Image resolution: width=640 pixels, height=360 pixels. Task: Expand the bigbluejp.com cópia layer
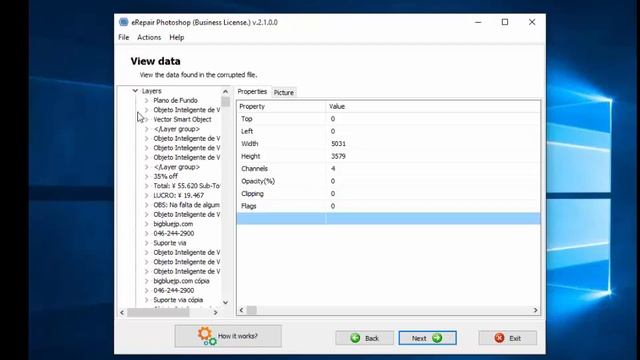click(147, 281)
